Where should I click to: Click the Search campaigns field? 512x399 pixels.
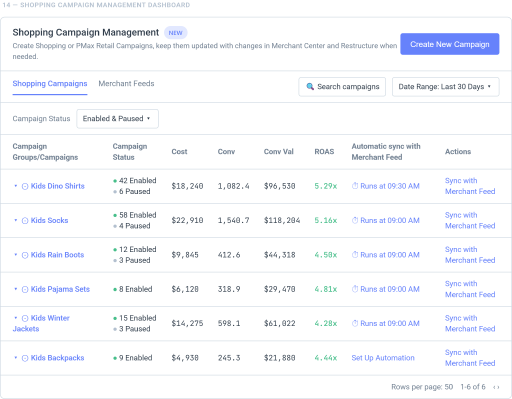[x=342, y=87]
